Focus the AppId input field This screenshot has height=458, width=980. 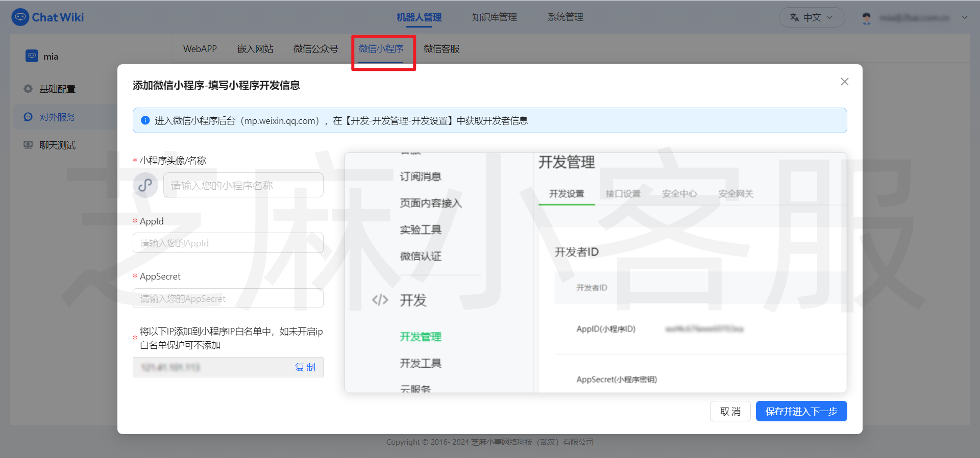(x=228, y=243)
